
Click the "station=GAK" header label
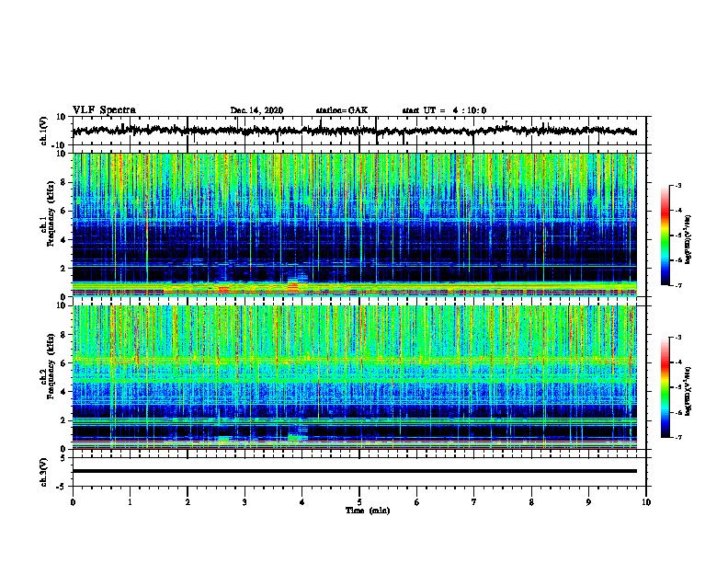pyautogui.click(x=342, y=110)
